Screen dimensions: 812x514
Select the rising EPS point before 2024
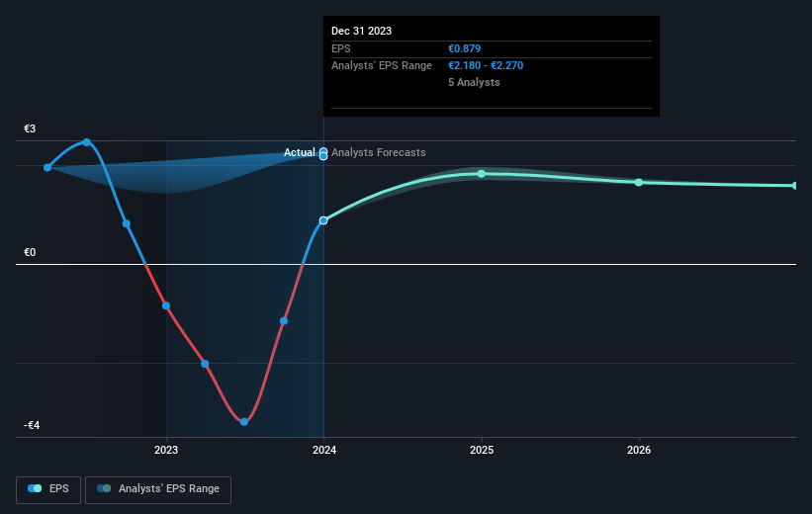(x=284, y=321)
